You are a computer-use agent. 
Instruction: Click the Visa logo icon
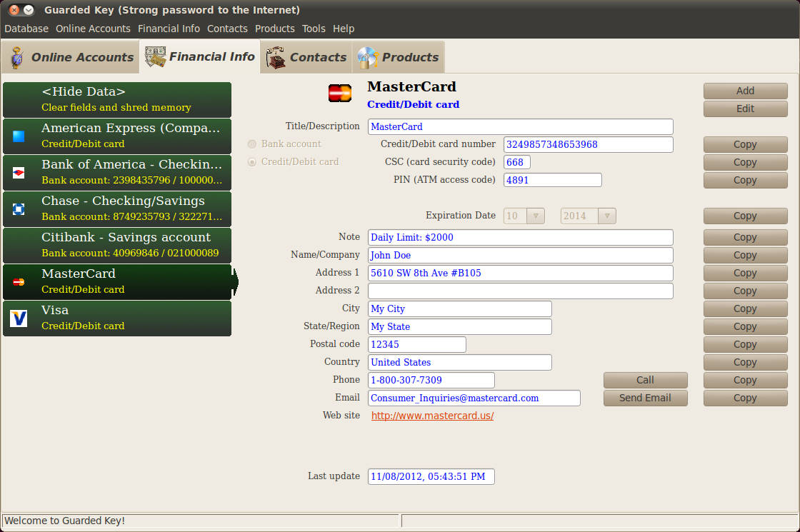pos(19,318)
